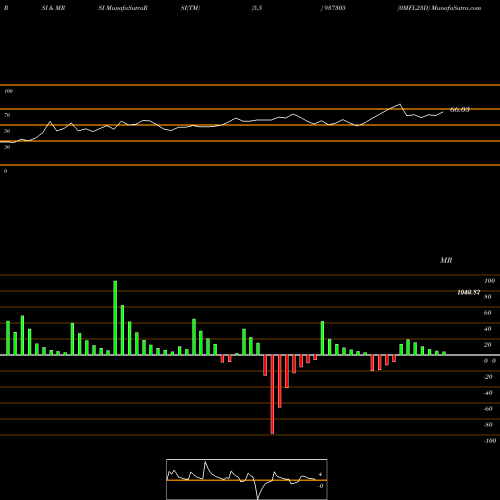Click the -60 label on the MR axis

click(x=488, y=409)
